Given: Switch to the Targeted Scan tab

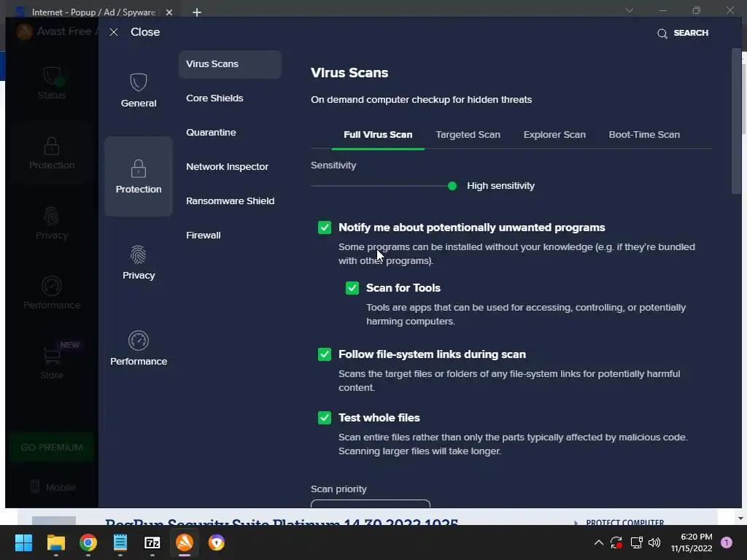Looking at the screenshot, I should (468, 135).
